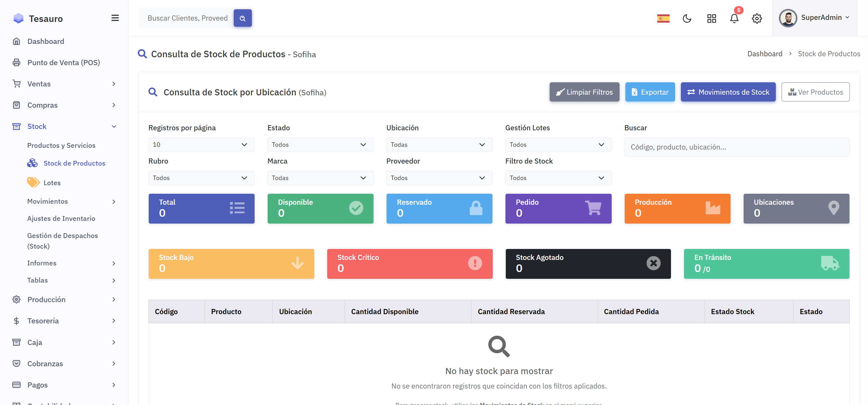Focus the Código, producto, ubicación search field
The image size is (868, 405).
pyautogui.click(x=737, y=147)
